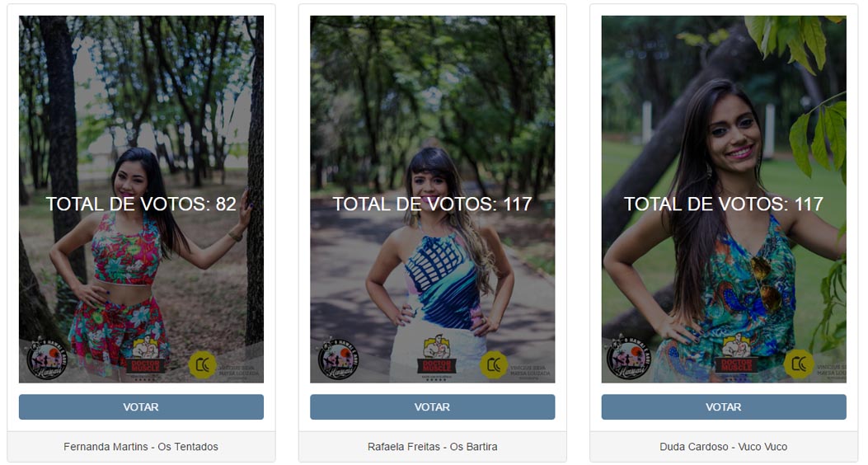Screen dimensions: 868x465
Task: Click photographer credit text on Rafaela's photo
Action: 531,372
